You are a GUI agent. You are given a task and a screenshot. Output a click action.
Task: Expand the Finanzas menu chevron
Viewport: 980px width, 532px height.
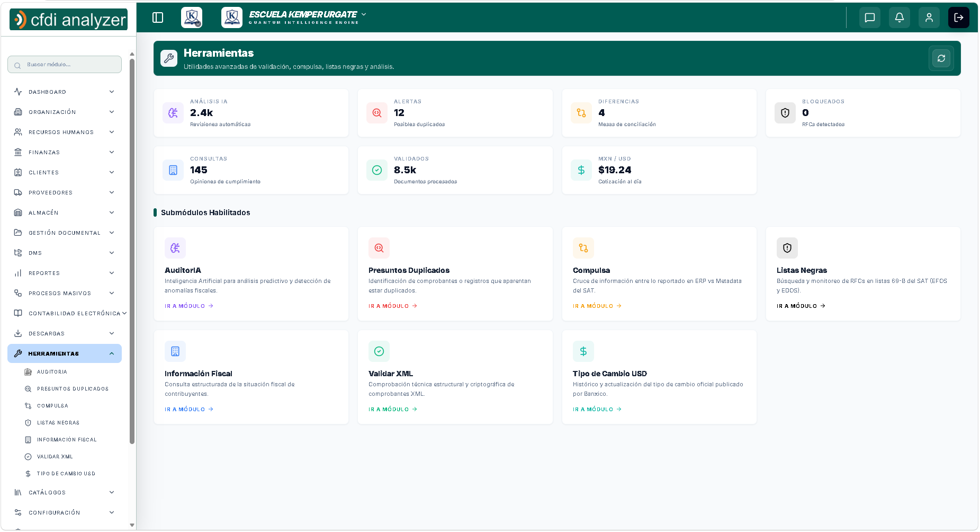pos(112,152)
